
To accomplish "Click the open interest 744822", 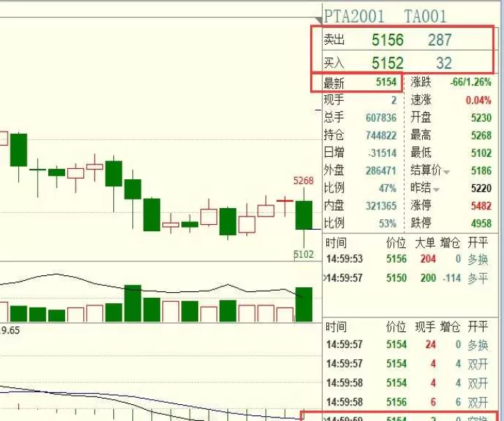I will 381,136.
